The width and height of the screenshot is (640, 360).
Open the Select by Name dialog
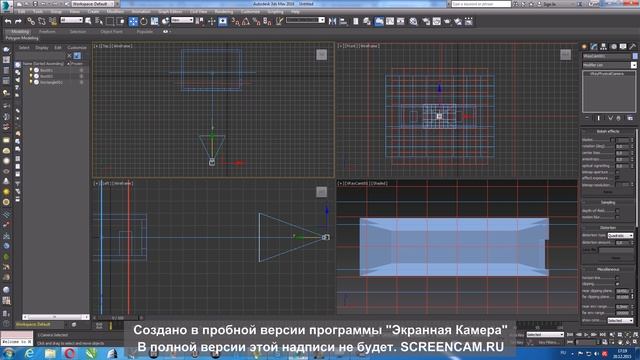coord(99,21)
